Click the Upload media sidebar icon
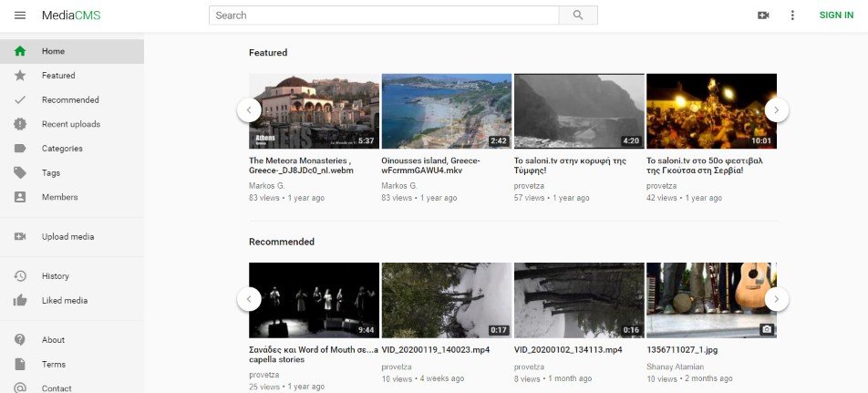The width and height of the screenshot is (868, 393). coord(20,237)
